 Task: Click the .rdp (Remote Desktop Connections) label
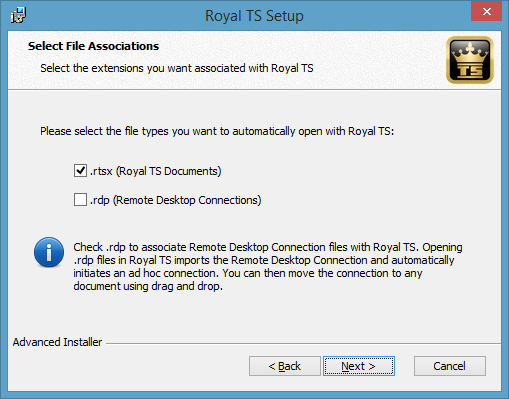point(176,200)
